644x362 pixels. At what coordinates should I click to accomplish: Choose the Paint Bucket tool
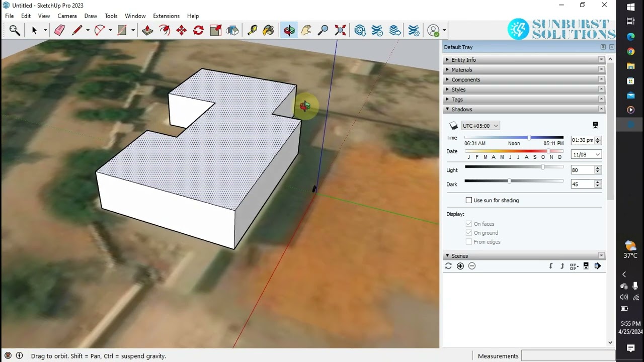click(x=269, y=31)
